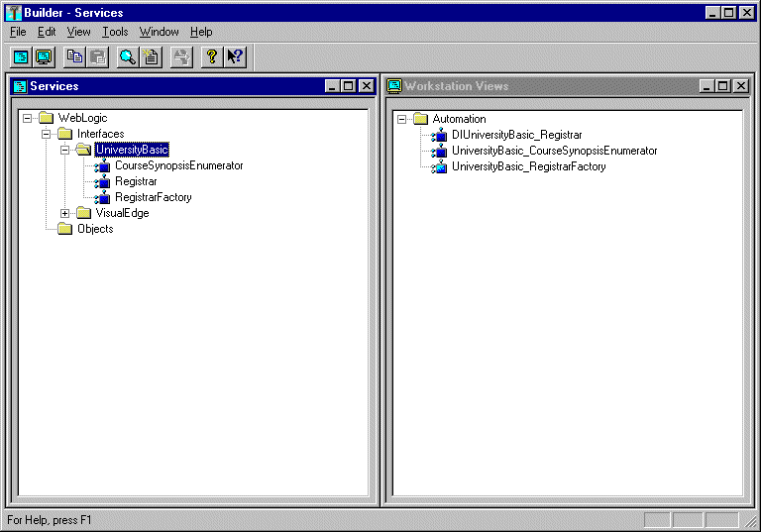Click the grayed export arrow toolbar icon
The image size is (761, 532).
182,57
